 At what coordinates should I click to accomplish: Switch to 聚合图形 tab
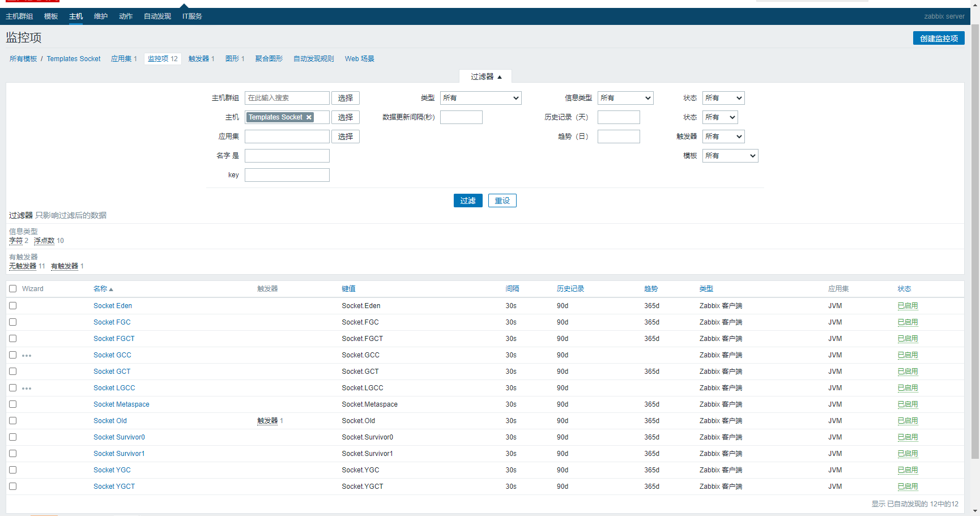click(269, 59)
